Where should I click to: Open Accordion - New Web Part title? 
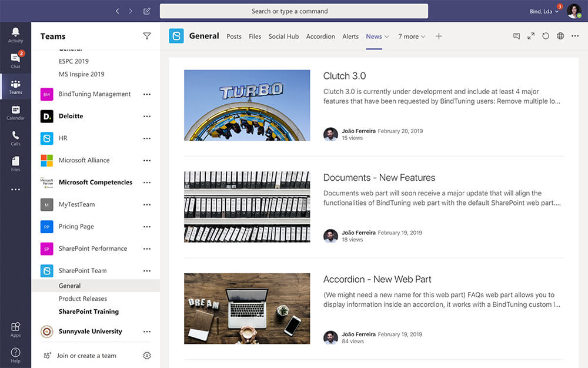coord(377,279)
